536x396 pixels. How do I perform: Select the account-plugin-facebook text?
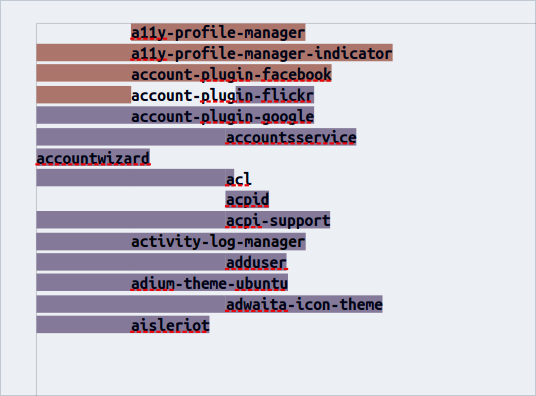click(231, 74)
